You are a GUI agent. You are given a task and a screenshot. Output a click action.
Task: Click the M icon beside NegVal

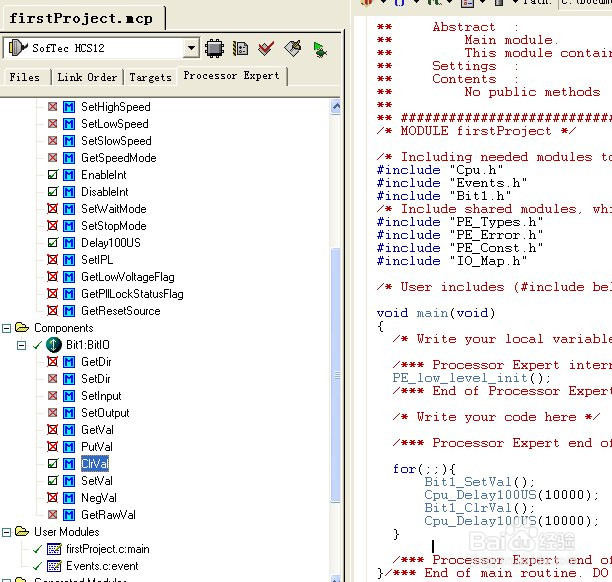[69, 498]
